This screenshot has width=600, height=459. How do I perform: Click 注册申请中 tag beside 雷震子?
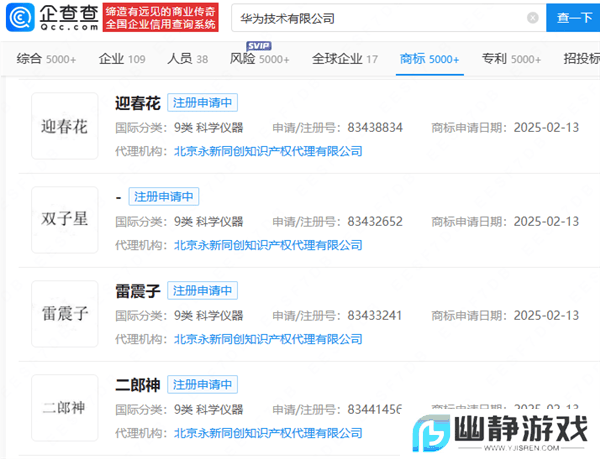point(202,290)
